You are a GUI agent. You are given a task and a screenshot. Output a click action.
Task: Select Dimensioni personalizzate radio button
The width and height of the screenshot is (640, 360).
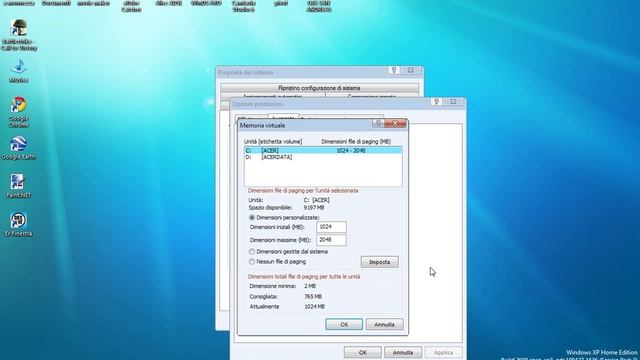pos(252,218)
